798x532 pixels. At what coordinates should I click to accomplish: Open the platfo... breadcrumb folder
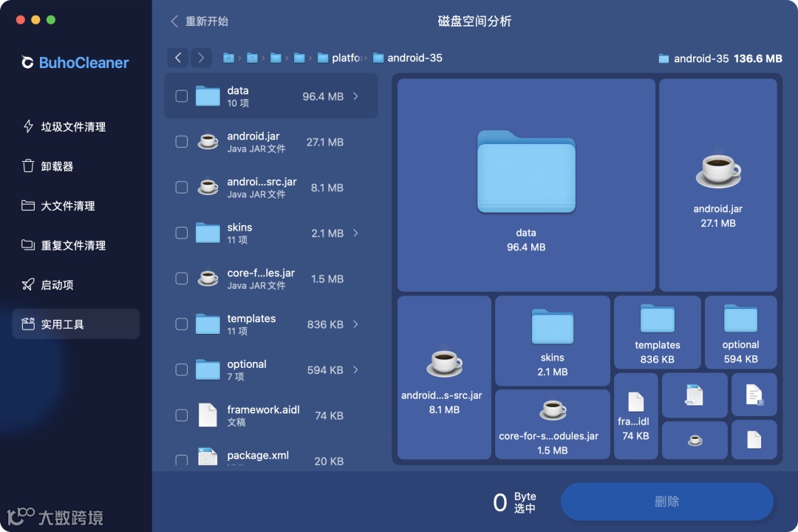tap(340, 58)
